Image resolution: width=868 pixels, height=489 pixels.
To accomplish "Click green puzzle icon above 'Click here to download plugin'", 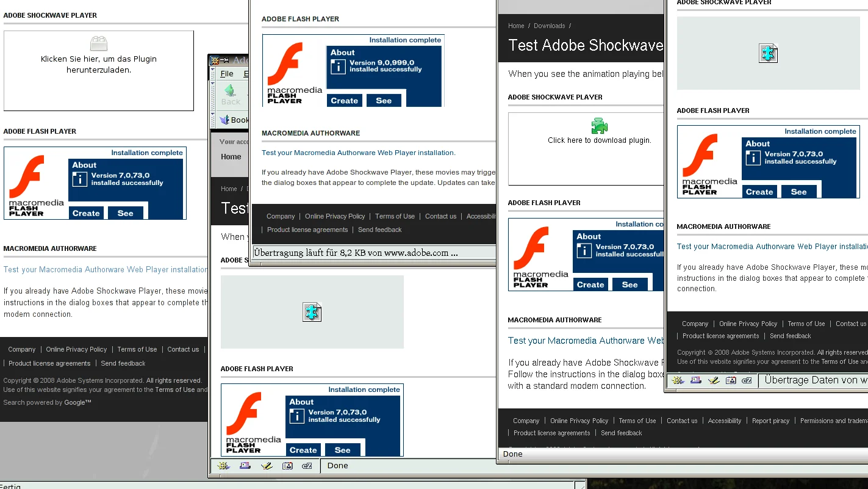I will pyautogui.click(x=600, y=126).
